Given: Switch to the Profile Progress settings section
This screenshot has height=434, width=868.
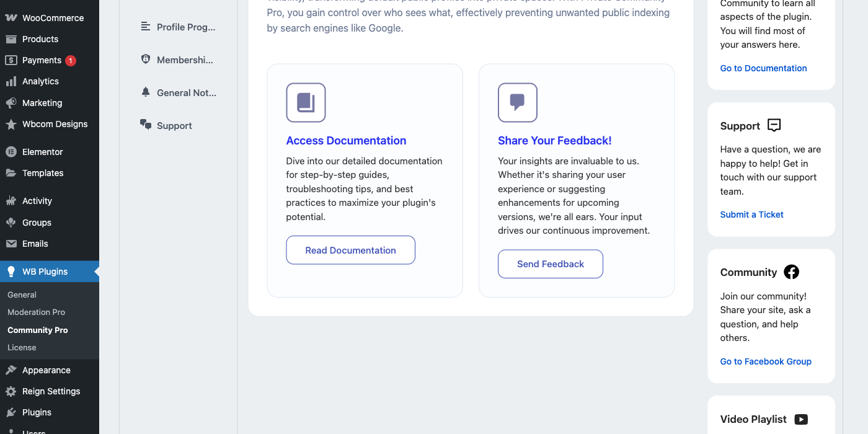Looking at the screenshot, I should 186,27.
